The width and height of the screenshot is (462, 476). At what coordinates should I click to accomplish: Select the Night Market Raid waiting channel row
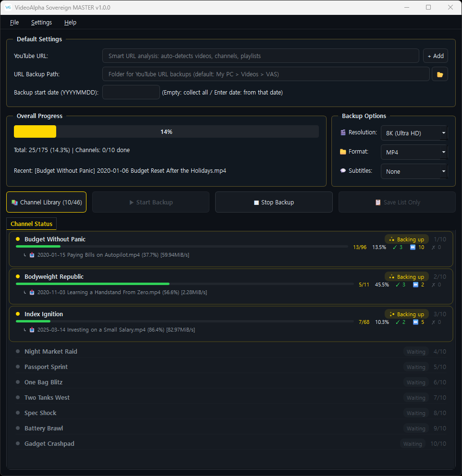click(231, 352)
